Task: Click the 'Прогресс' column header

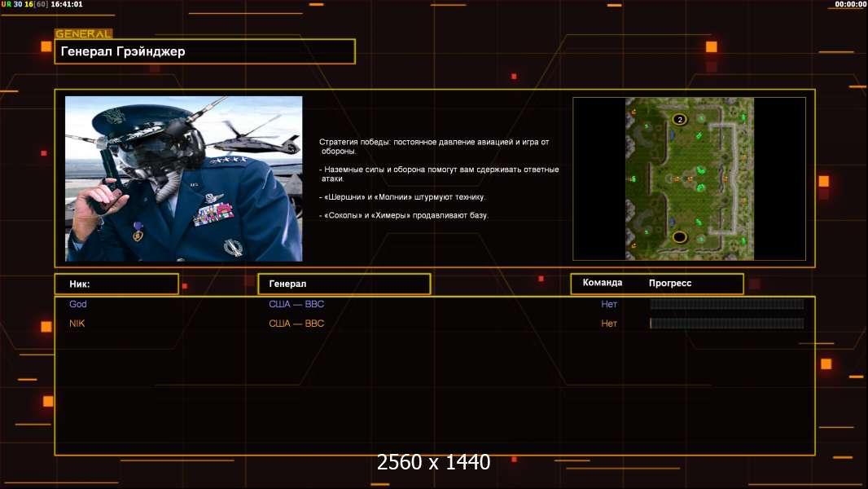Action: click(x=670, y=283)
